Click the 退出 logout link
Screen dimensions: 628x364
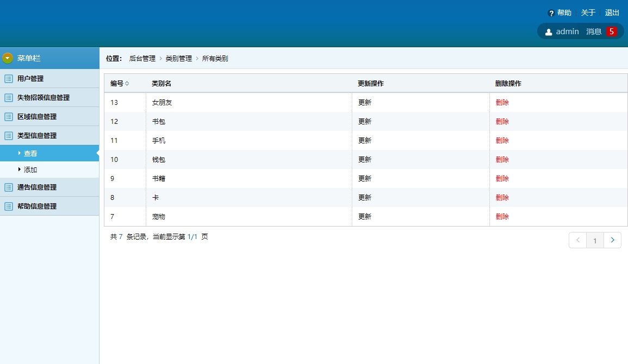(x=612, y=12)
